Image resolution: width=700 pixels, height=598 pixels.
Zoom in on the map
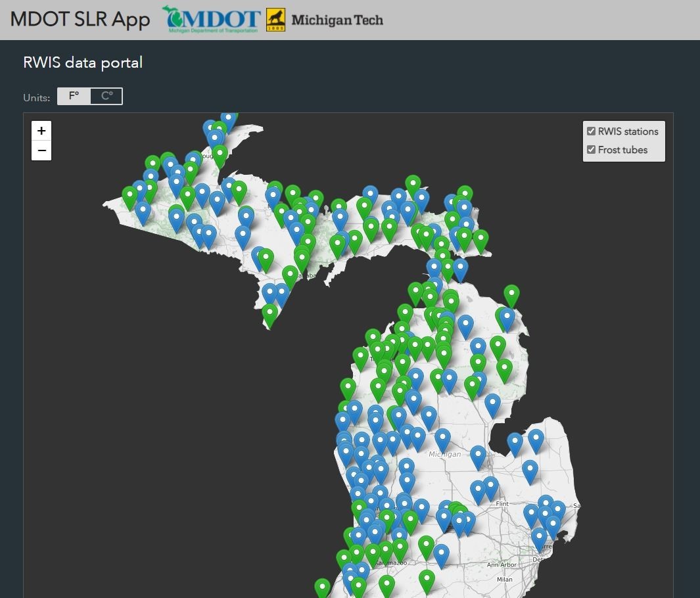point(41,131)
